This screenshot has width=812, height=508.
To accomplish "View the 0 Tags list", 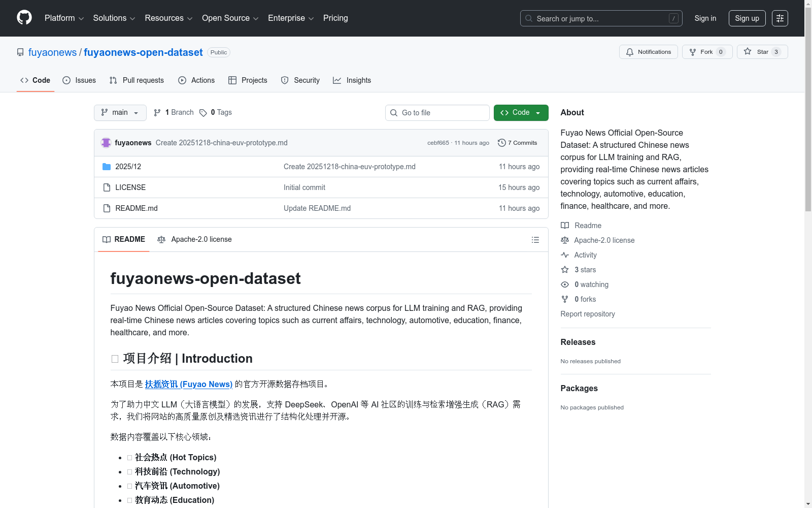I will (216, 113).
